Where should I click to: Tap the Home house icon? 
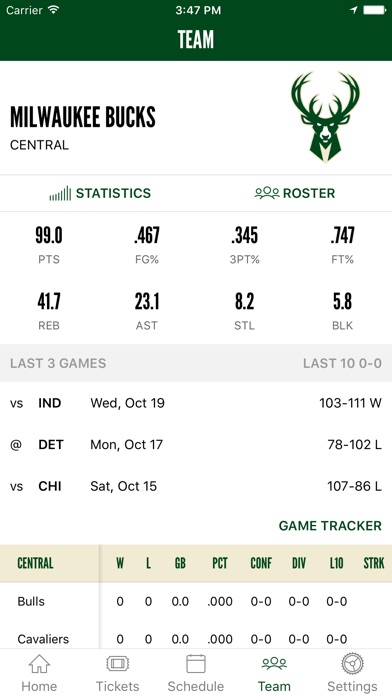click(x=39, y=664)
